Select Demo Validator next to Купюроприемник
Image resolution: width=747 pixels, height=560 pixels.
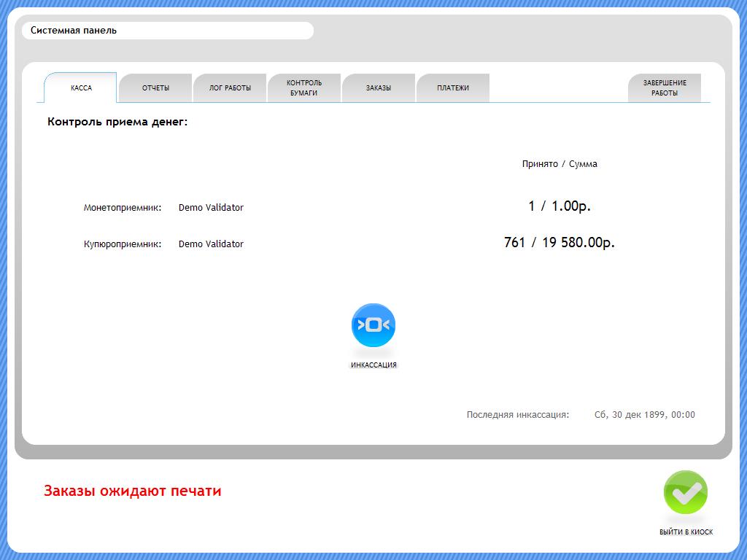tap(211, 244)
